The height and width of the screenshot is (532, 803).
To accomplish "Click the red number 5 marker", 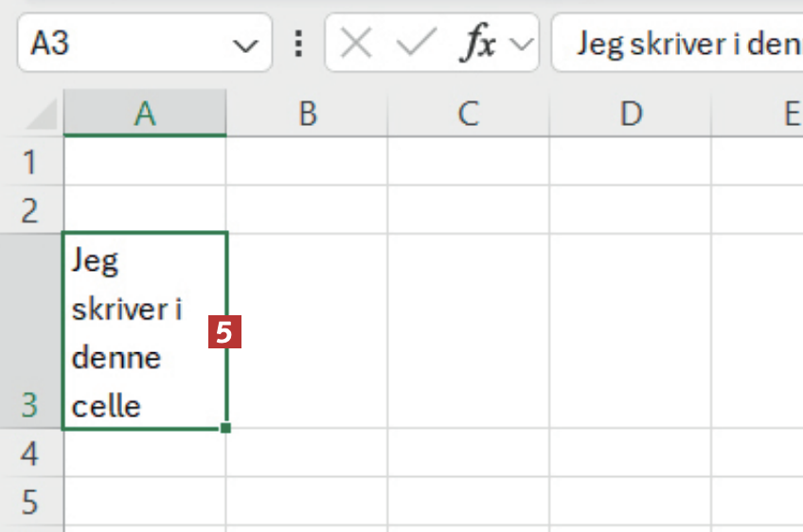I will click(x=226, y=332).
